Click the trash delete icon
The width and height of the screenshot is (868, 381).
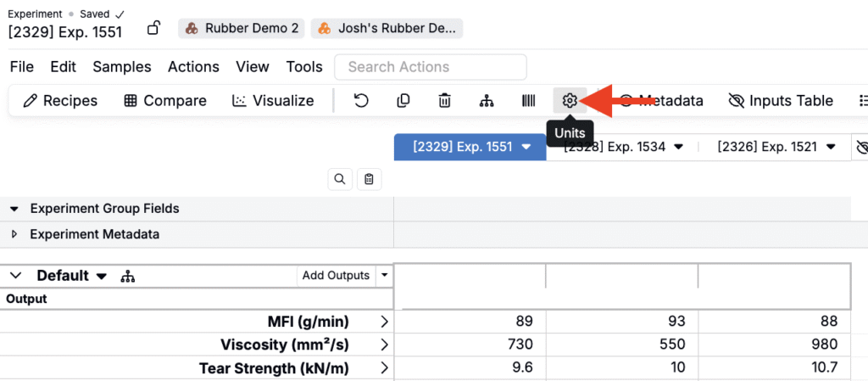[x=444, y=101]
